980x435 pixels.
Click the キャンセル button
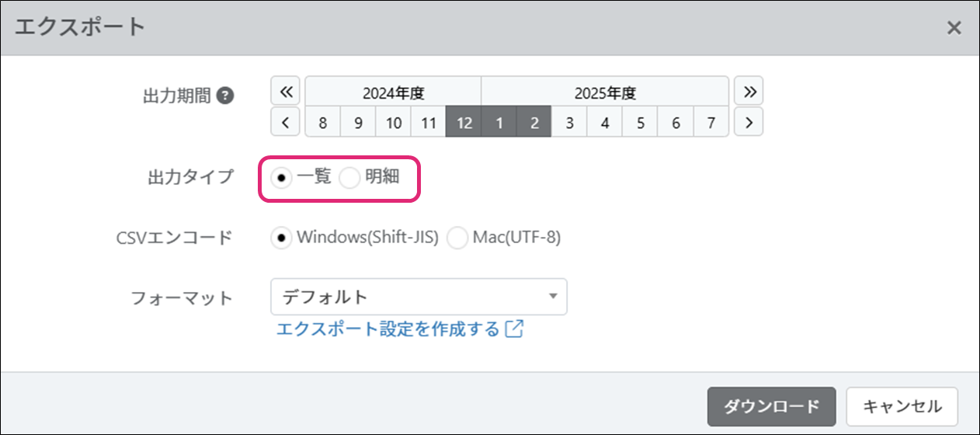click(902, 406)
